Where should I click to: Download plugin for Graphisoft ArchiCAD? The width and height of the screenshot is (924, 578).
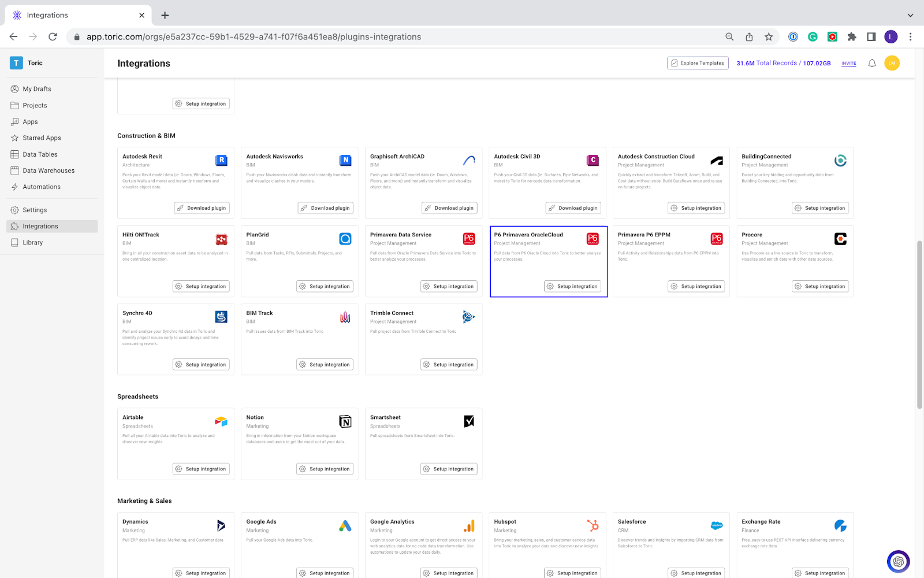449,208
